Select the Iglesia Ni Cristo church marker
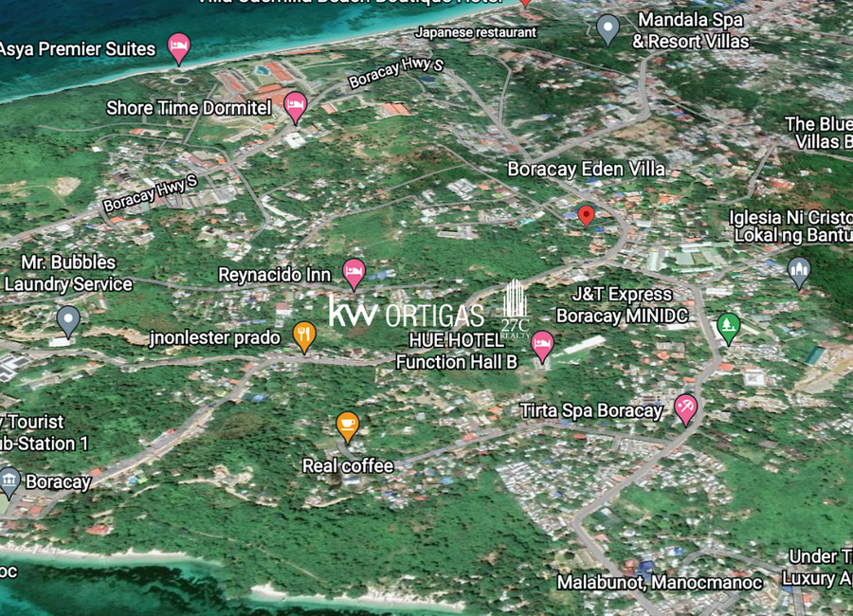The width and height of the screenshot is (853, 616). tap(799, 272)
